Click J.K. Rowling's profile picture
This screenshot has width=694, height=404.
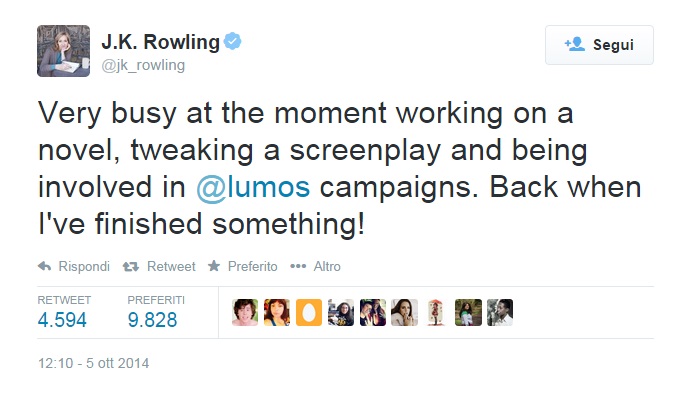coord(64,51)
